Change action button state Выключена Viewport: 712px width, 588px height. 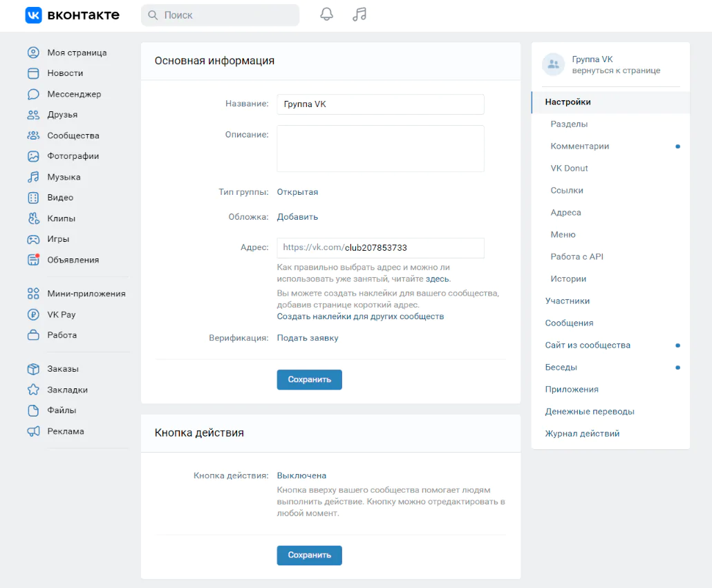(x=301, y=475)
